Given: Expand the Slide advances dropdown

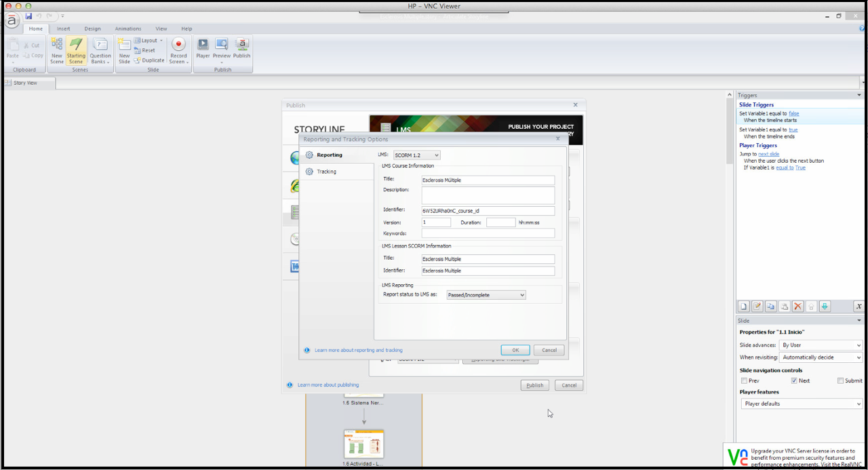Looking at the screenshot, I should tap(821, 345).
